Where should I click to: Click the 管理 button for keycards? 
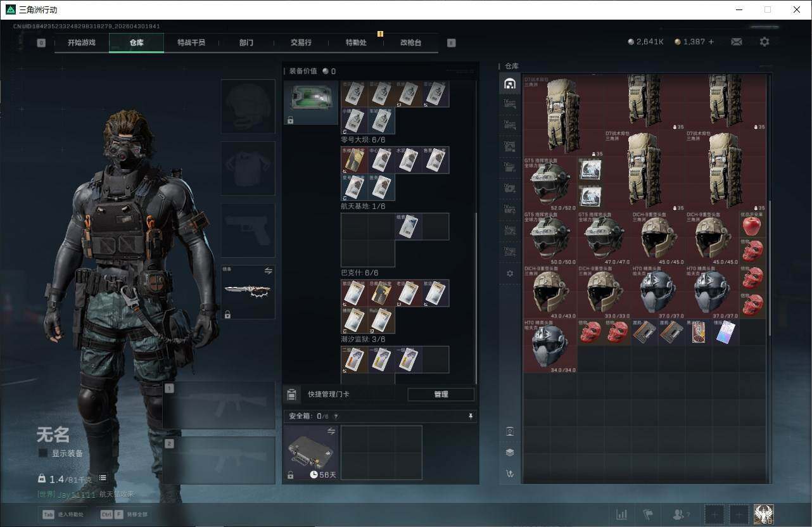[x=441, y=395]
